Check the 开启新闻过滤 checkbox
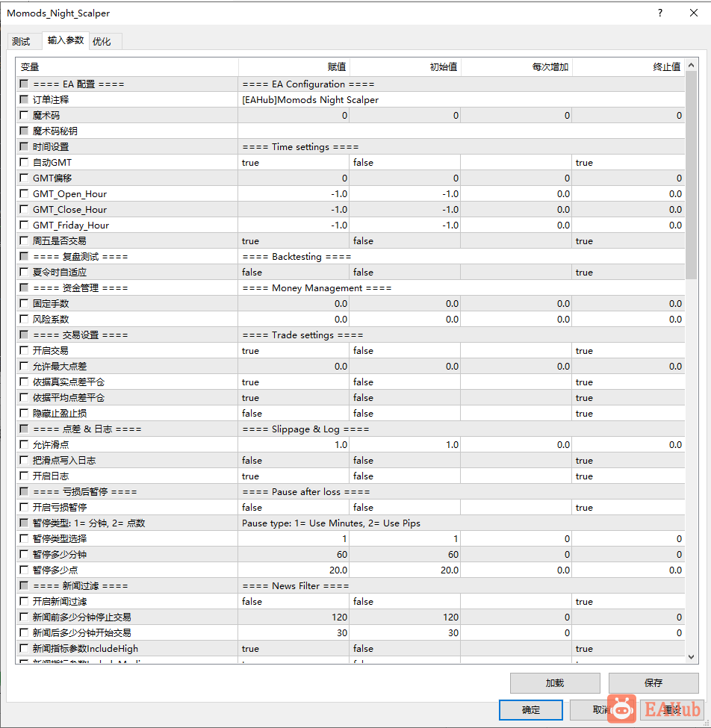 pos(24,601)
